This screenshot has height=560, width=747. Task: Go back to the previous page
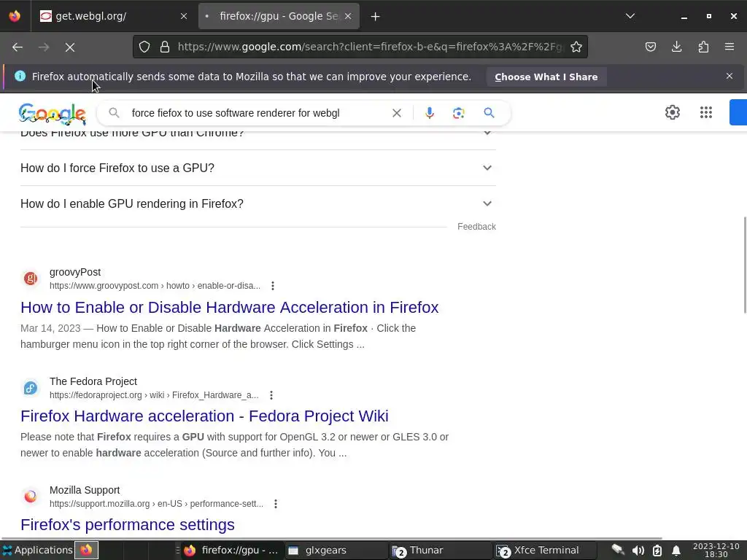18,47
